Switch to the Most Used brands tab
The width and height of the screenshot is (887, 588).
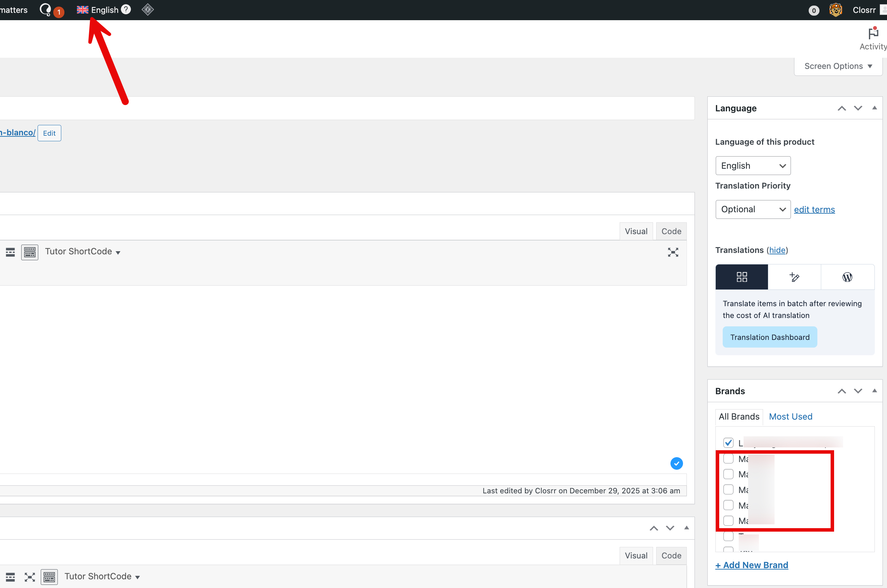[x=790, y=416]
